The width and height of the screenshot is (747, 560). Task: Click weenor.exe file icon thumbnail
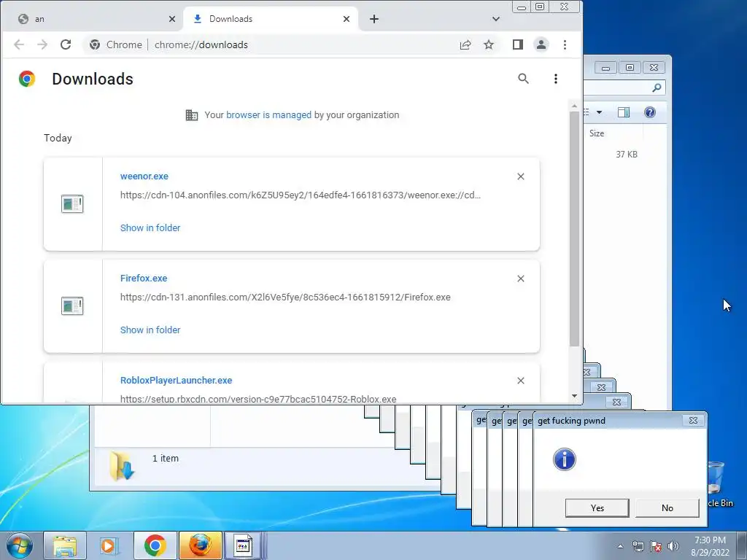[72, 204]
